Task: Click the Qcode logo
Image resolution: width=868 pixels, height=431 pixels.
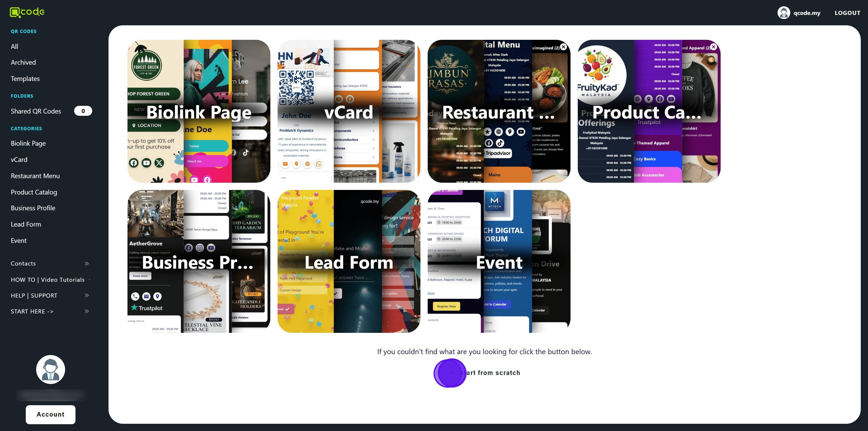Action: [27, 12]
